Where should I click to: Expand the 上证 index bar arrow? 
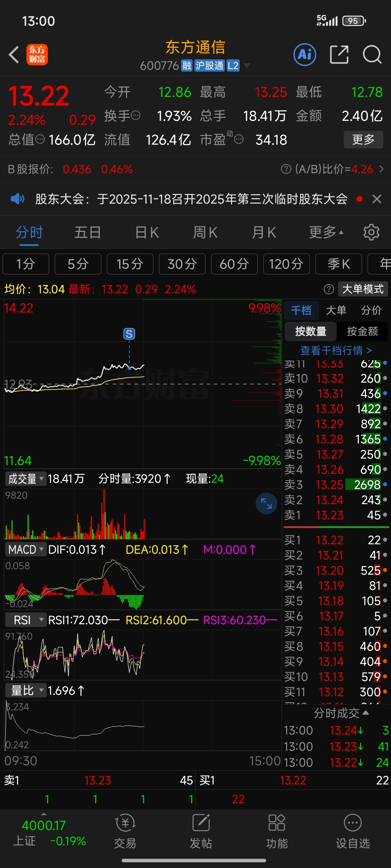click(44, 814)
